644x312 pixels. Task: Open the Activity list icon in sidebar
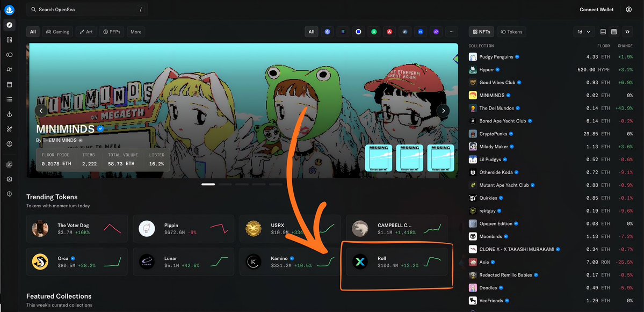(9, 99)
